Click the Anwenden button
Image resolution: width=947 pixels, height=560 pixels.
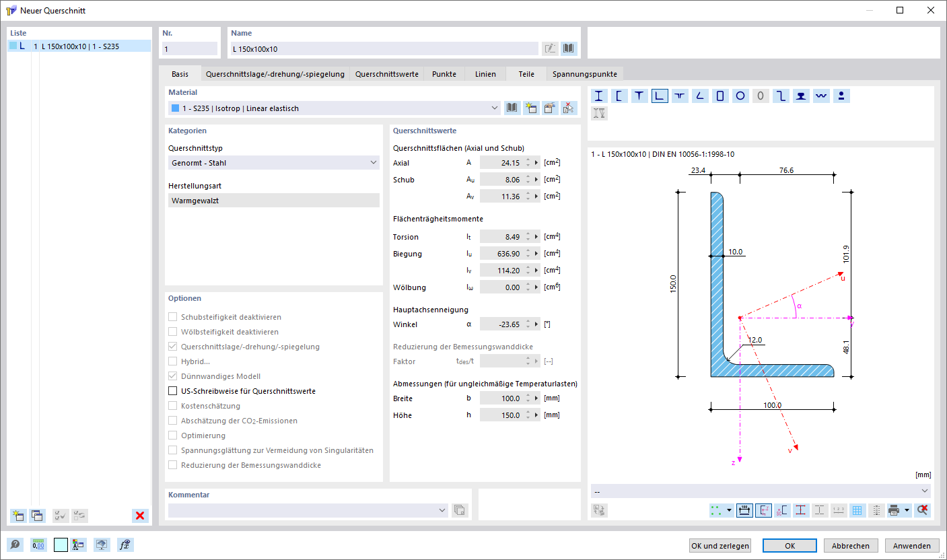(x=912, y=546)
